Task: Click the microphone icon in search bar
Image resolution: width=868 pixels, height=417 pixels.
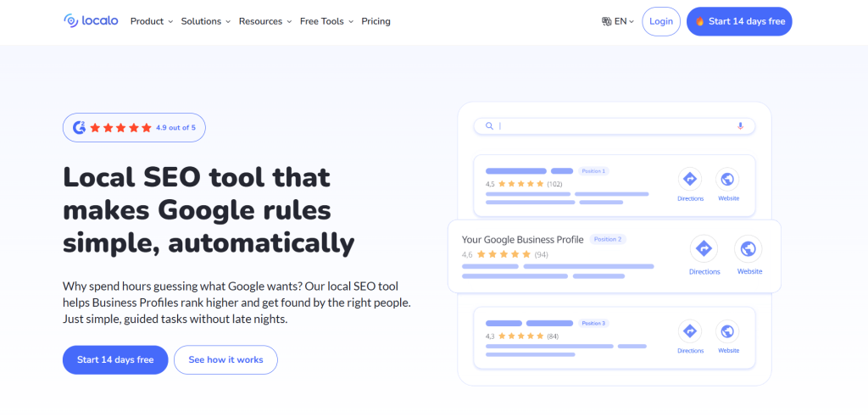Action: tap(740, 126)
